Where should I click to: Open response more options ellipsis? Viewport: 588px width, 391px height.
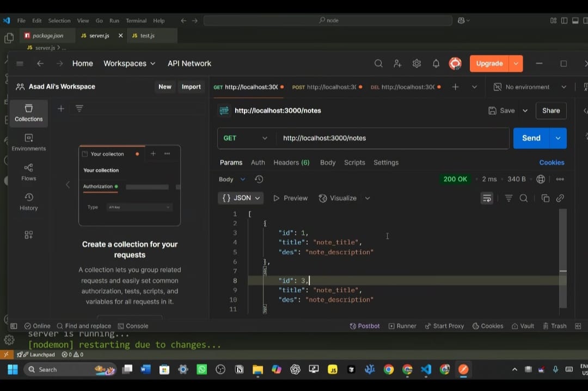tap(560, 179)
